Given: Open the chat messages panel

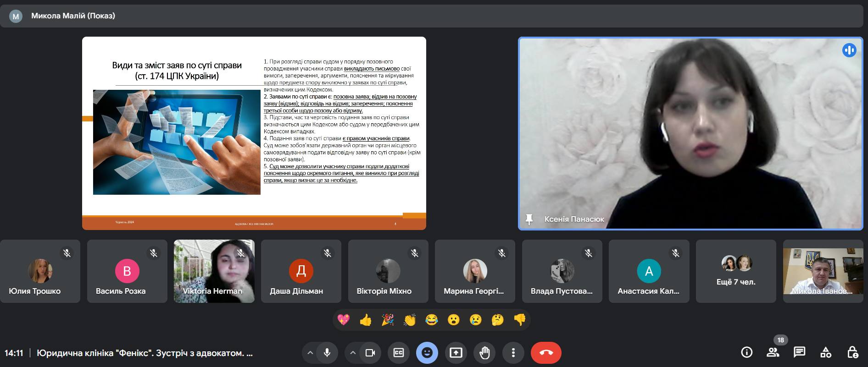Looking at the screenshot, I should (x=799, y=352).
